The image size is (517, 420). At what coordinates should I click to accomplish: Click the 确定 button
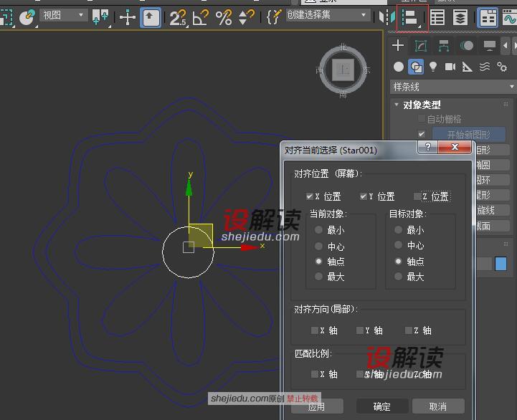[382, 406]
